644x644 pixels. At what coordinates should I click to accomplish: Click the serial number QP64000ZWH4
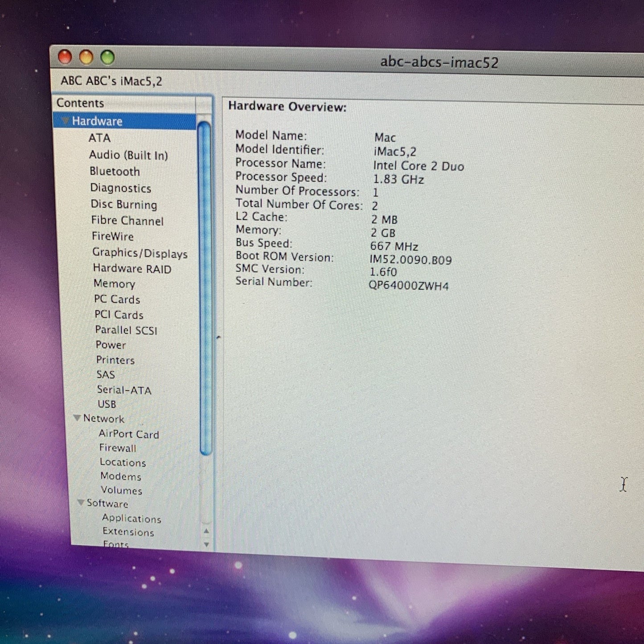coord(408,286)
